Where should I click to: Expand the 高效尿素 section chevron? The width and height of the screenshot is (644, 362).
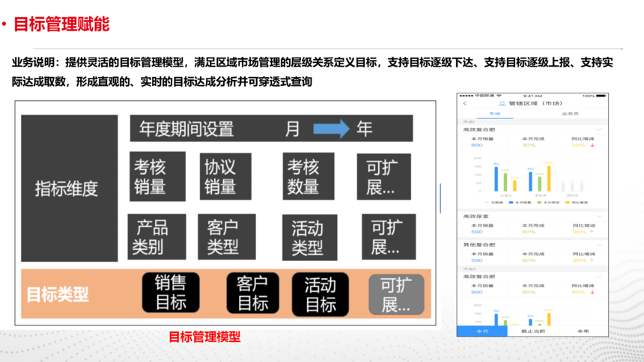click(599, 217)
